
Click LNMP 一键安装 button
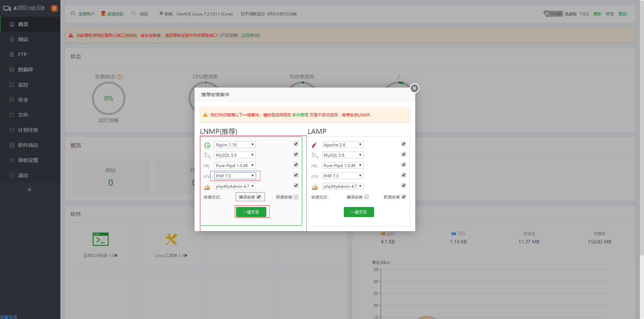251,212
